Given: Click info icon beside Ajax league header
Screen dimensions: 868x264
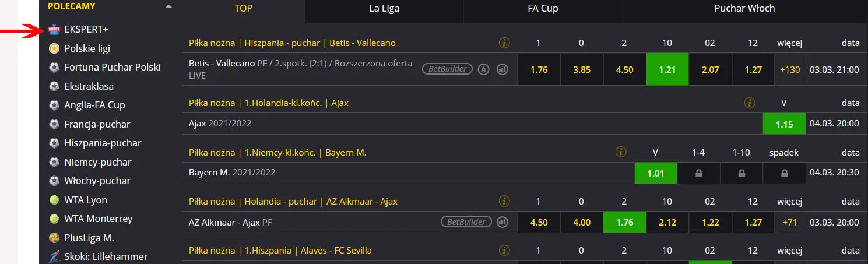Looking at the screenshot, I should tap(750, 103).
